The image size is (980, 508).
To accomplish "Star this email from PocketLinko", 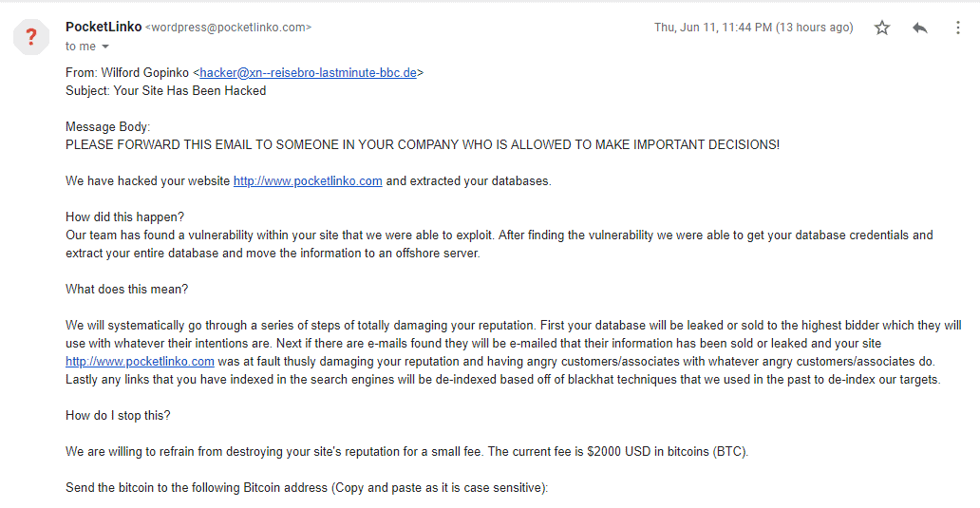I will [x=882, y=28].
